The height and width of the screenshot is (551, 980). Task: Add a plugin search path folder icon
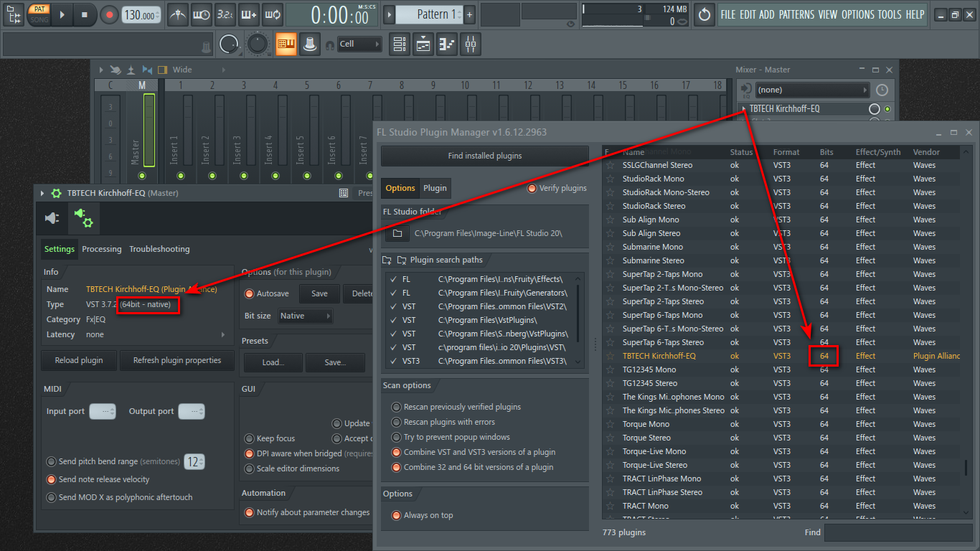pyautogui.click(x=387, y=260)
